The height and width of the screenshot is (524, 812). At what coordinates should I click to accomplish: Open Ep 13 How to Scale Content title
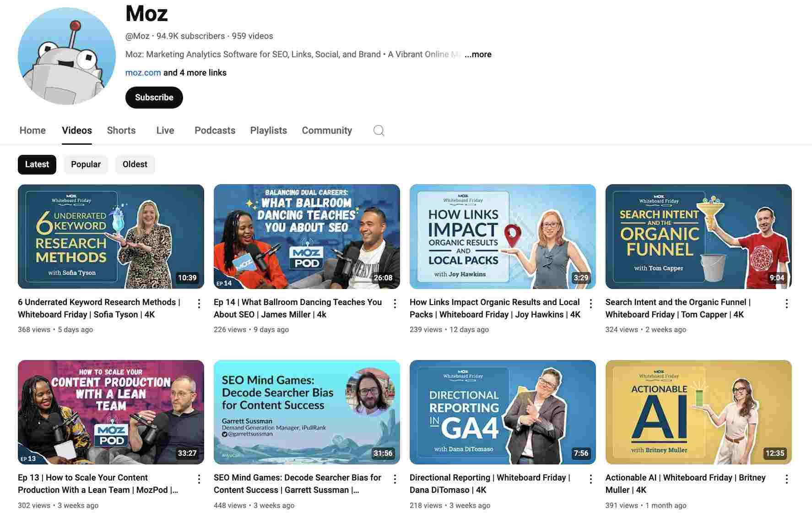98,484
